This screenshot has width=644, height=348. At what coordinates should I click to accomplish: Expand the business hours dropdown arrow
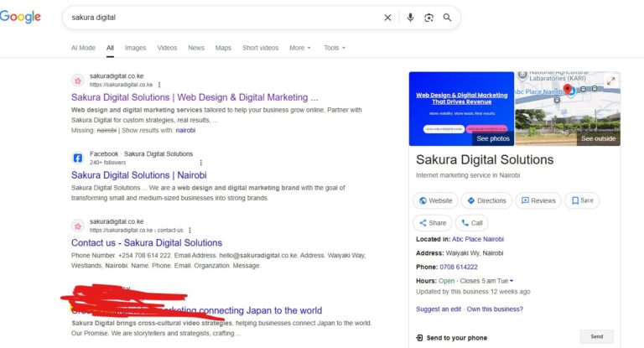[x=512, y=281]
